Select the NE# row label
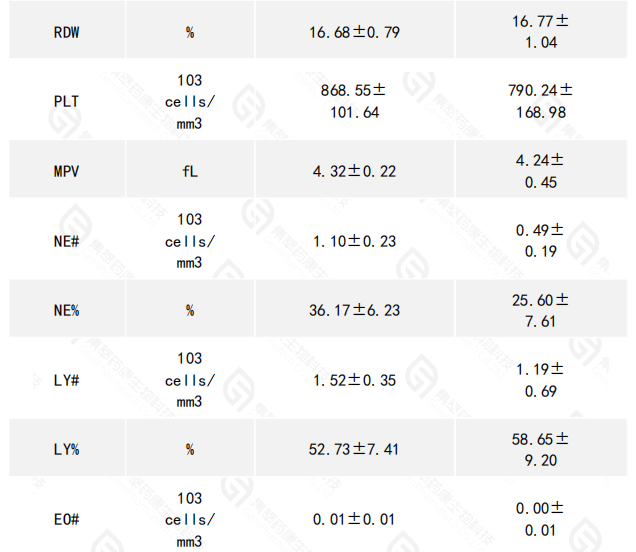The height and width of the screenshot is (552, 636). 66,241
